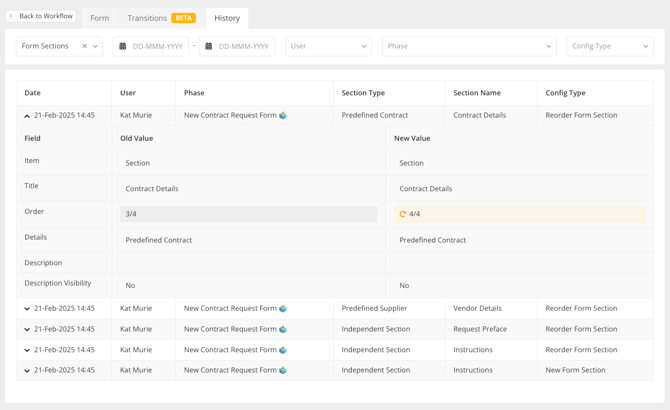Expand the Instructions Reorder Form Section row
This screenshot has height=410, width=670.
click(x=27, y=350)
